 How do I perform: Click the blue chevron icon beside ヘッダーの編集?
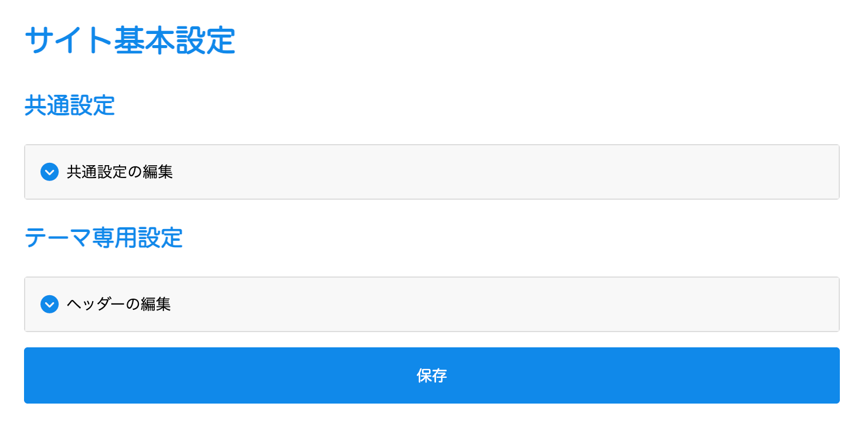point(50,305)
